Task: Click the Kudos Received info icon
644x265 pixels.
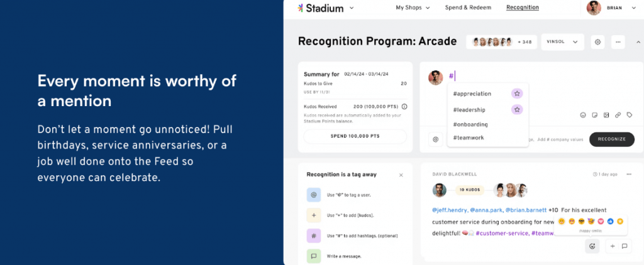Action: pyautogui.click(x=404, y=107)
